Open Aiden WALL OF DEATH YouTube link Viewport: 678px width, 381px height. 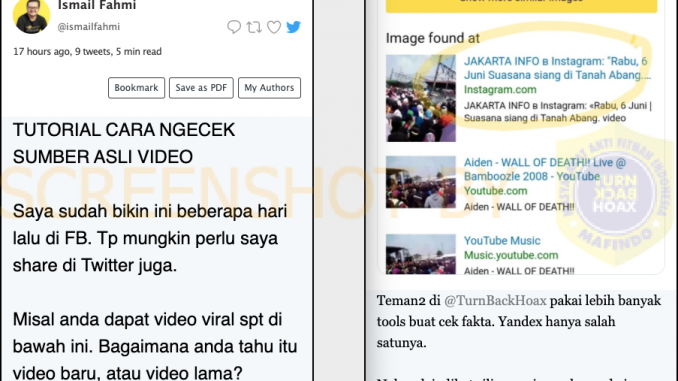(545, 169)
